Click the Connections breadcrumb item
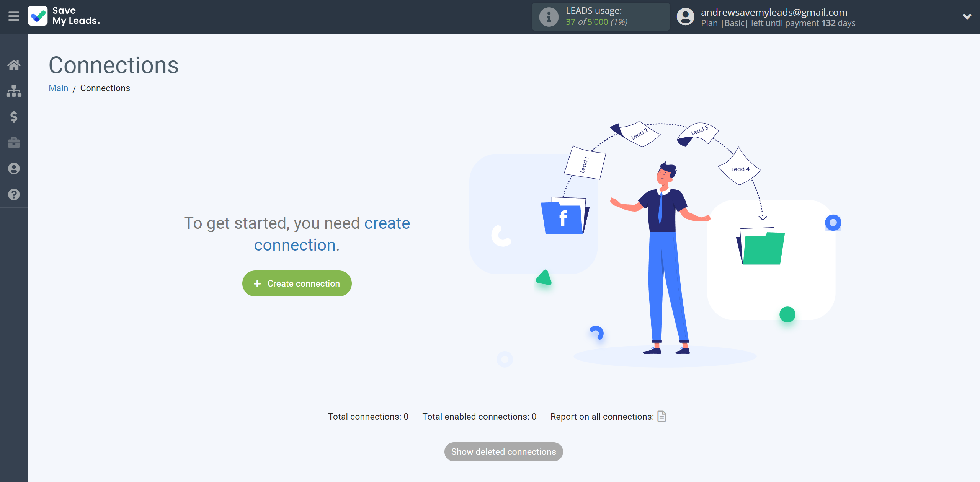This screenshot has width=980, height=482. point(105,88)
